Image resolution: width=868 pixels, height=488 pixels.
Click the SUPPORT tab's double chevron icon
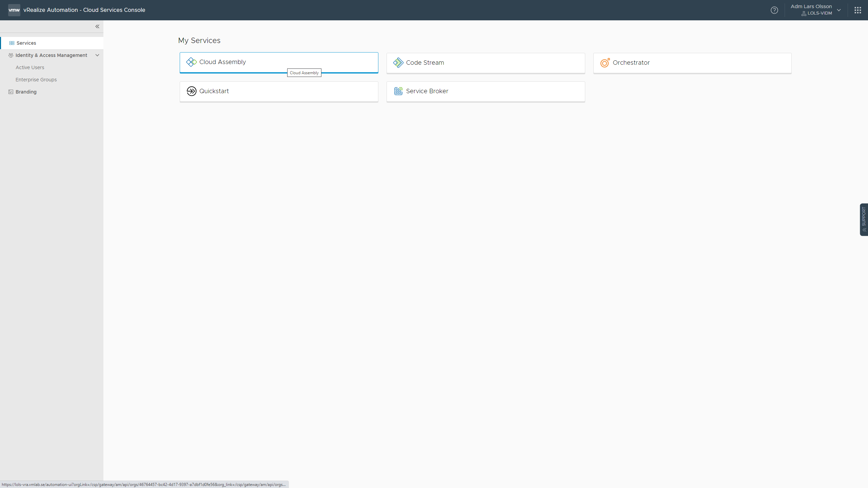(864, 230)
